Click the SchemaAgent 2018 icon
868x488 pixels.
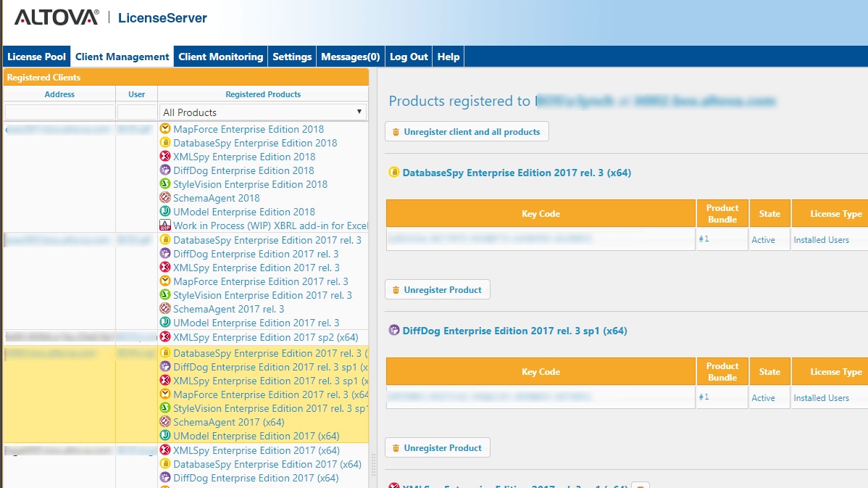point(165,197)
